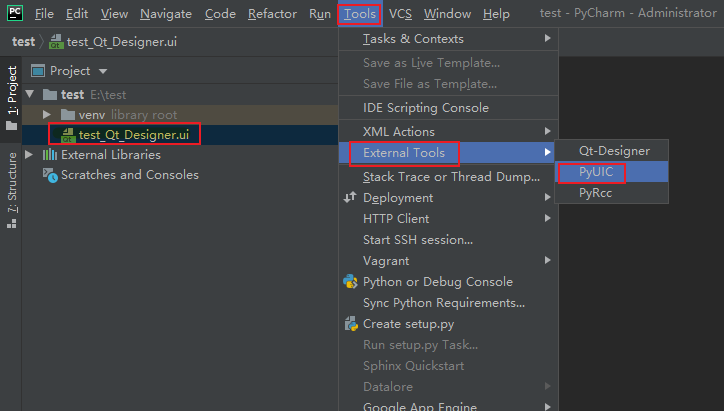Viewport: 724px width, 411px height.
Task: Launch Qt-Designer external tool
Action: click(x=611, y=151)
